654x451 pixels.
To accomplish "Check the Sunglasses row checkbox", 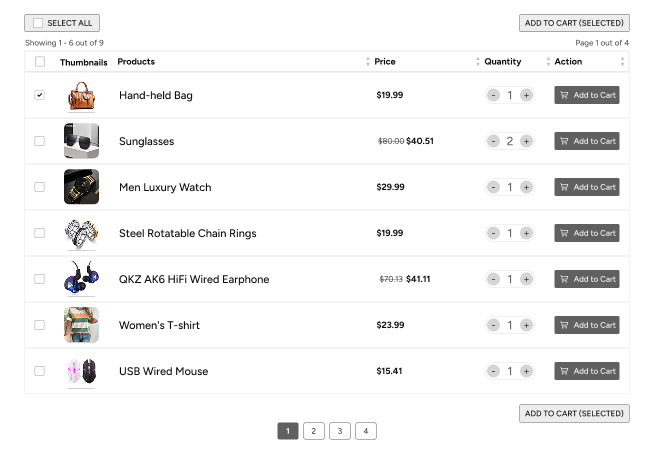I will [40, 141].
